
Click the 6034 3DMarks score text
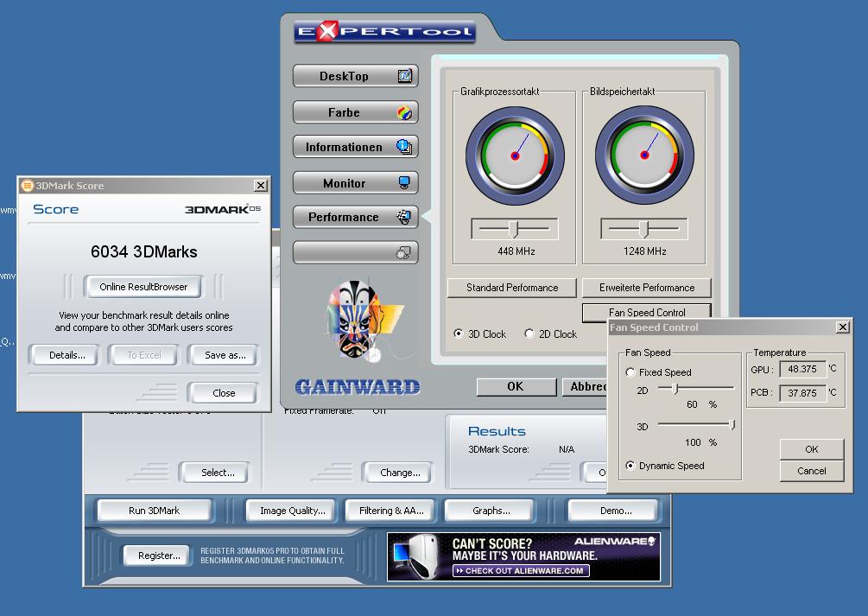pos(144,251)
